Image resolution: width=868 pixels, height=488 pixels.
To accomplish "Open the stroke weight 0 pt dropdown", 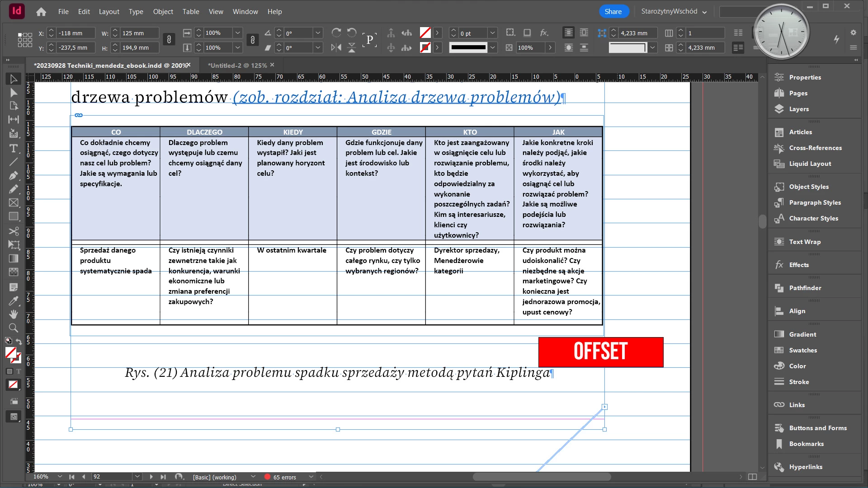I will pyautogui.click(x=493, y=33).
